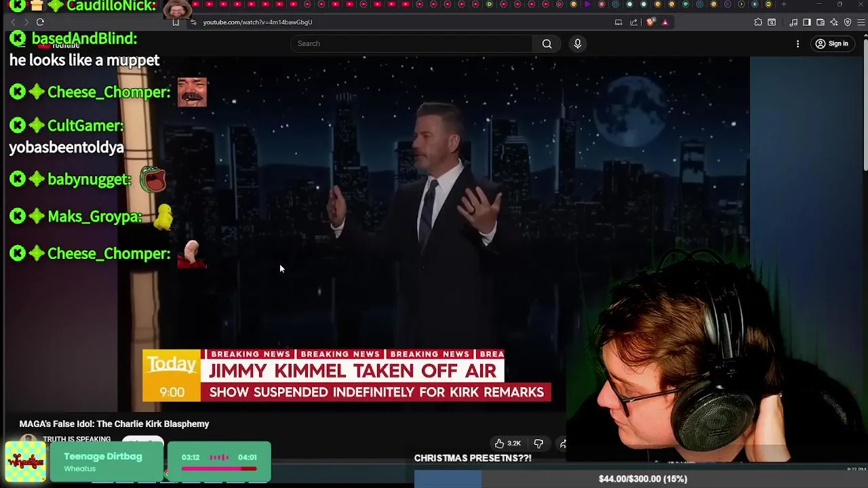Open Brave Rewards triangle icon
Image resolution: width=868 pixels, height=488 pixels.
point(665,22)
